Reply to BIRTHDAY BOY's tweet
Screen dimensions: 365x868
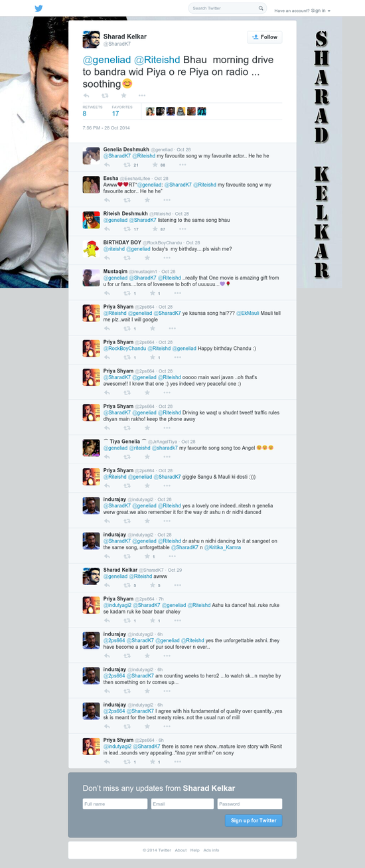(x=107, y=257)
